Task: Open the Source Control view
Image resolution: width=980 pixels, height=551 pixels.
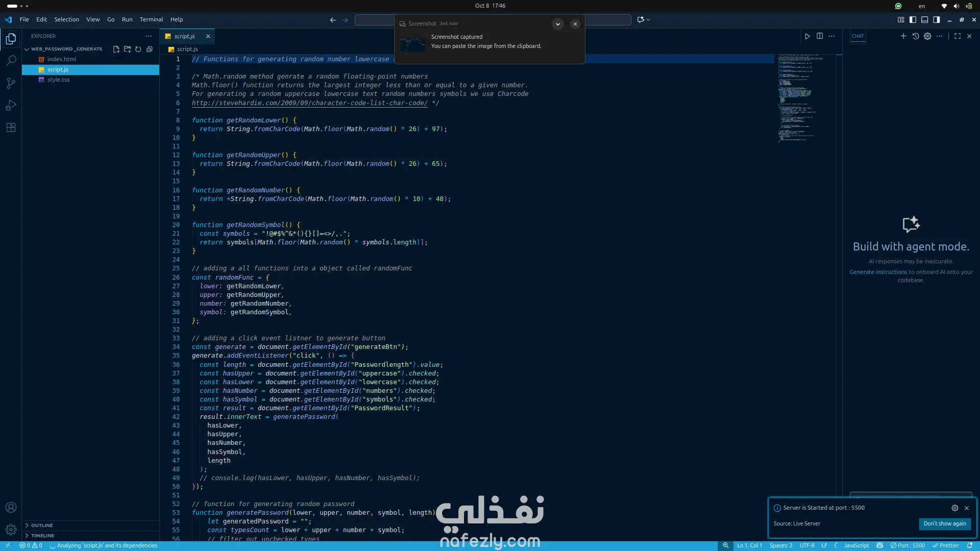Action: point(11,83)
